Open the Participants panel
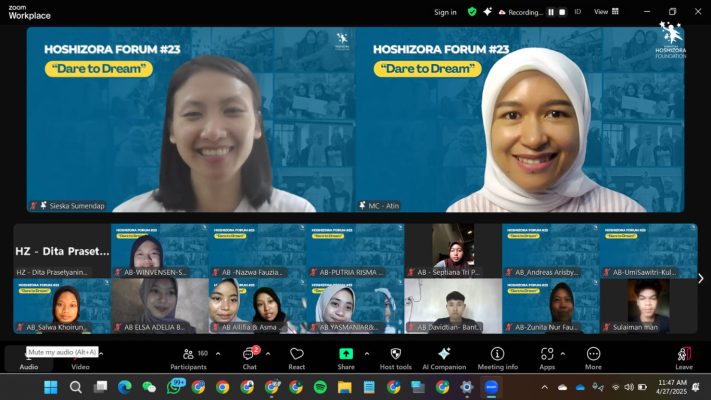The height and width of the screenshot is (400, 711). click(x=188, y=358)
